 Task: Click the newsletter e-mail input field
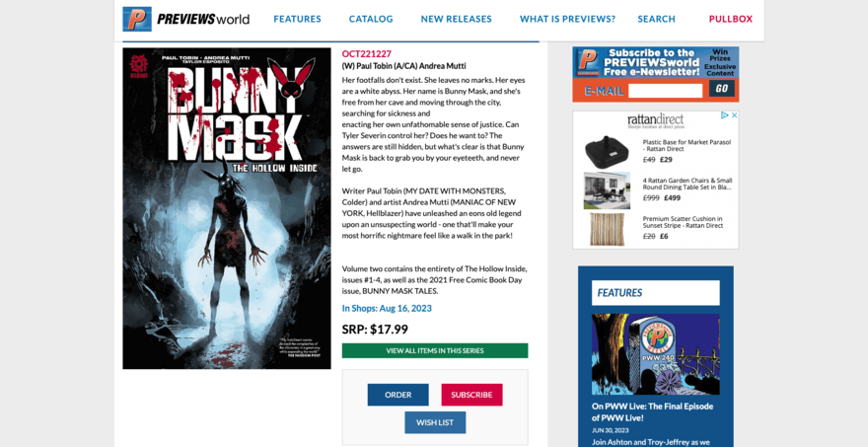pyautogui.click(x=666, y=91)
